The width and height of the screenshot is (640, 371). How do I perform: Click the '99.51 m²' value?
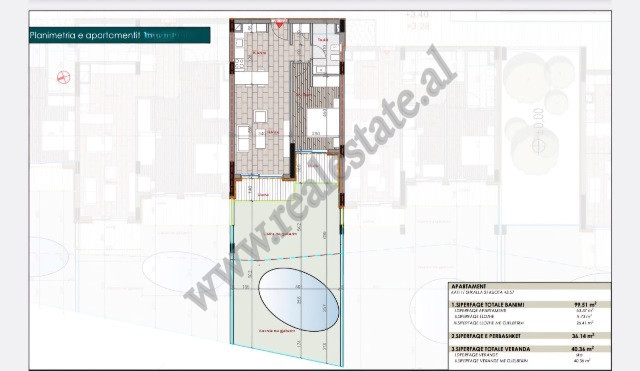tap(585, 304)
